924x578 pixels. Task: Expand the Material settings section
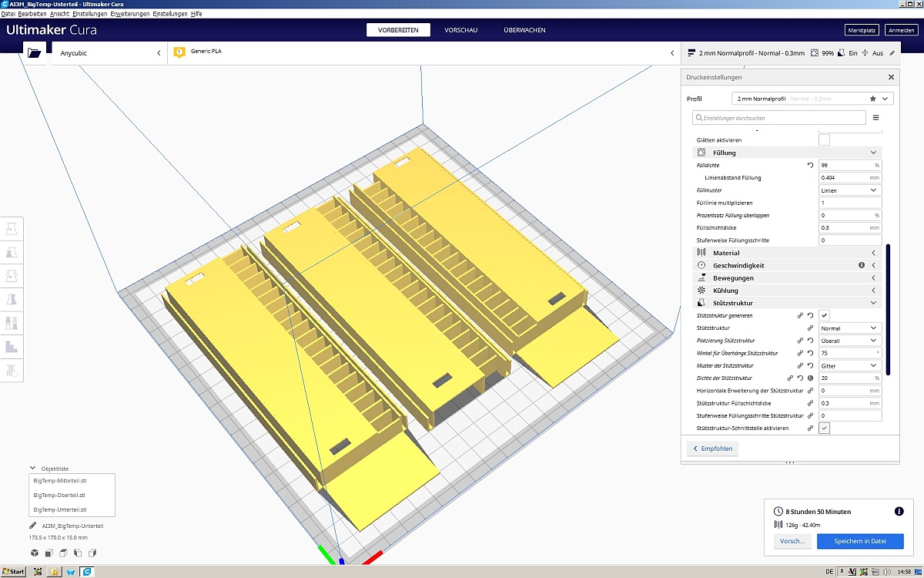[x=785, y=253]
